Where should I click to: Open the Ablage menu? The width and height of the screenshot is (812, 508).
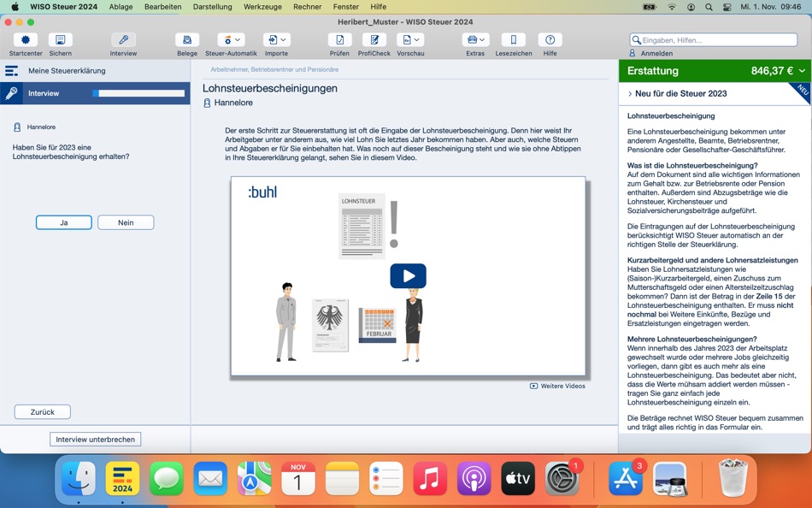point(121,7)
